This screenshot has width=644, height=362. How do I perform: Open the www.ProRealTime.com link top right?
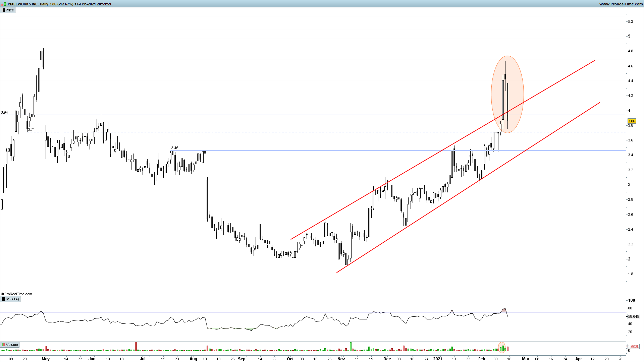pos(621,4)
